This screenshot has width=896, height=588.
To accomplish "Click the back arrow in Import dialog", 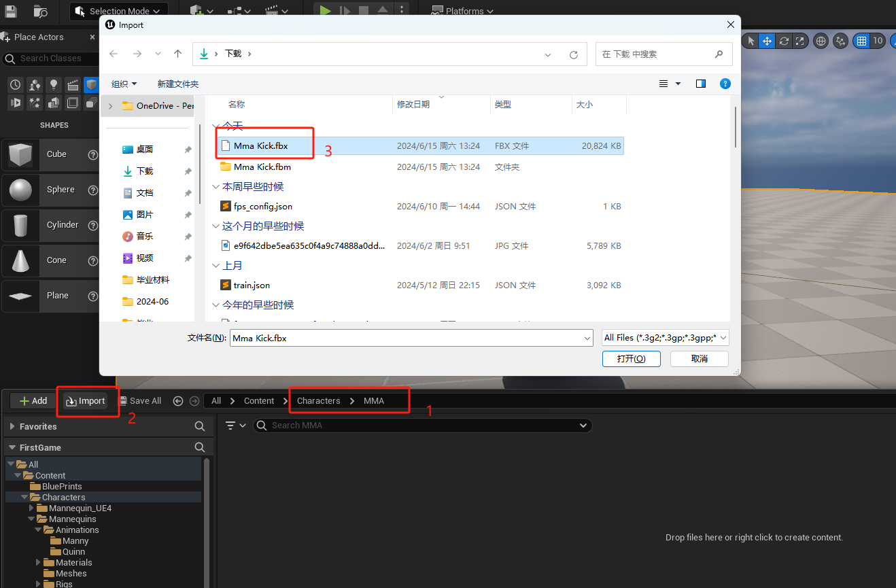I will (x=114, y=54).
